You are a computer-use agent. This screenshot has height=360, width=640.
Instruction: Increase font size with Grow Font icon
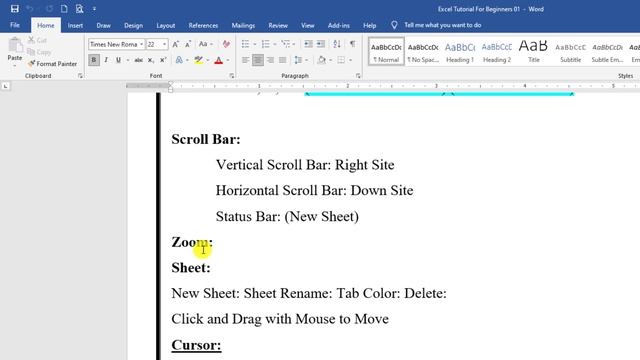176,44
